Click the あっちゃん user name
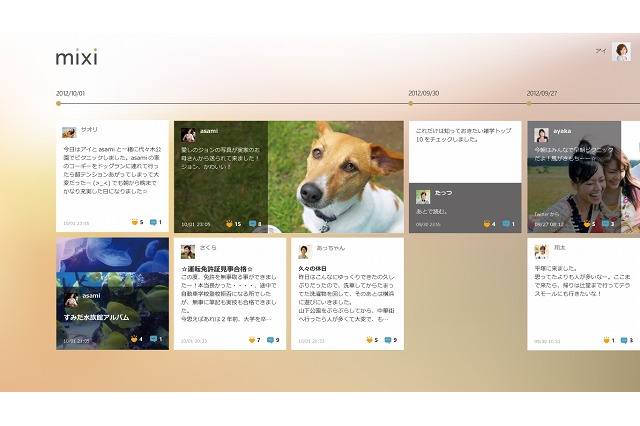The width and height of the screenshot is (640, 426). pos(331,247)
